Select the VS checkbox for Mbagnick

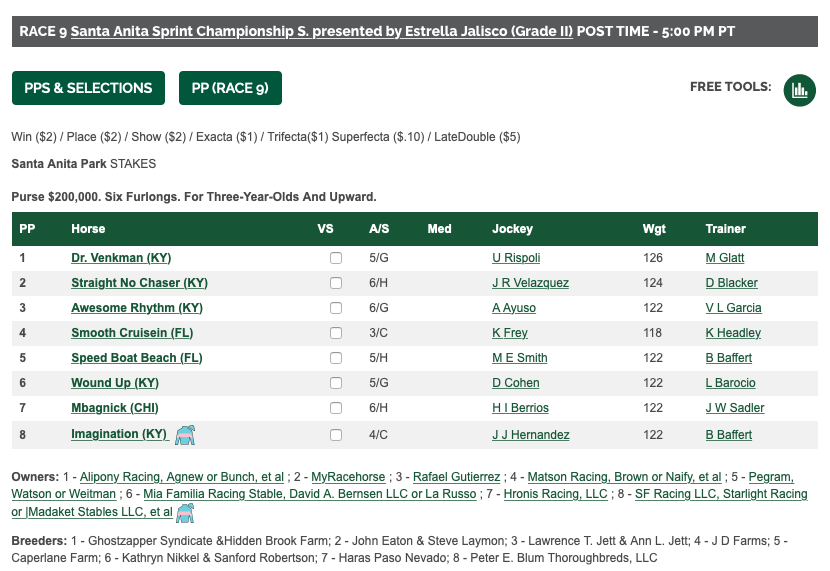pyautogui.click(x=336, y=408)
